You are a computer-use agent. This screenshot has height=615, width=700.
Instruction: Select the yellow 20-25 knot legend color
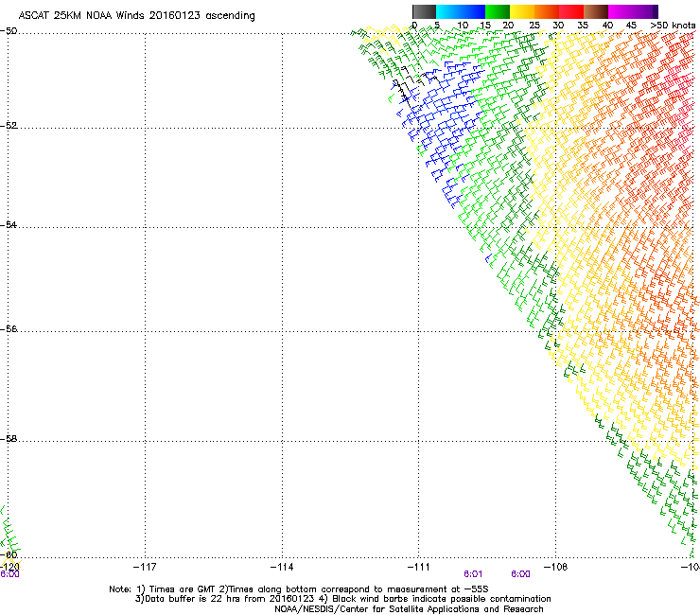coord(522,11)
